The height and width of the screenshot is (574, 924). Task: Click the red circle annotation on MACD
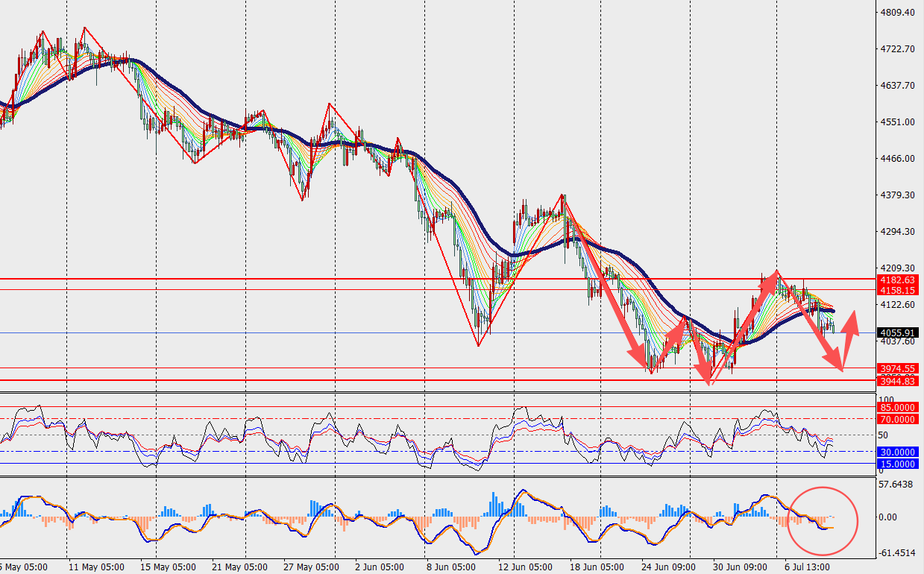pos(824,521)
